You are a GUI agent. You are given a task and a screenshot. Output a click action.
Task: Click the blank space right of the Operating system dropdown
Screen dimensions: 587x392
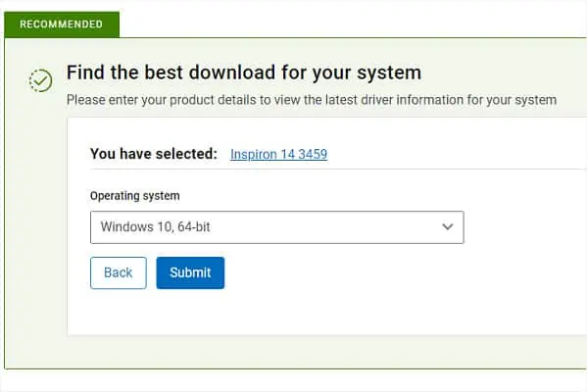(x=524, y=227)
